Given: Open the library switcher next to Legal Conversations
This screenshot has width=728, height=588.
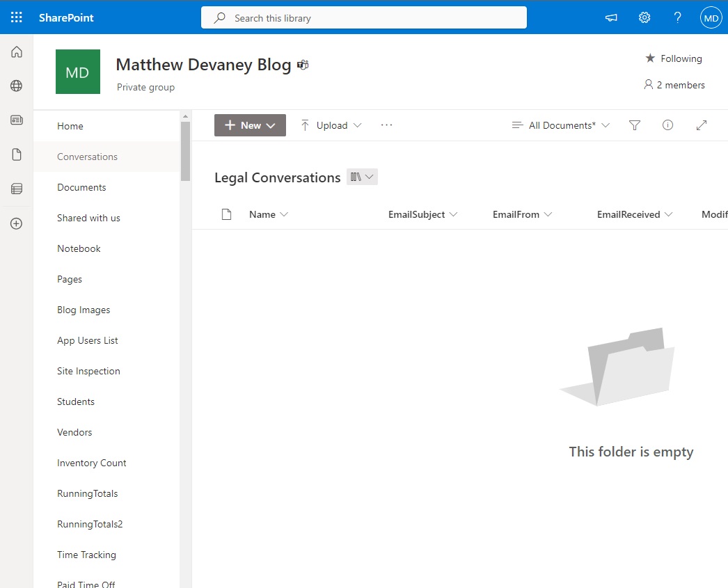Looking at the screenshot, I should 362,177.
